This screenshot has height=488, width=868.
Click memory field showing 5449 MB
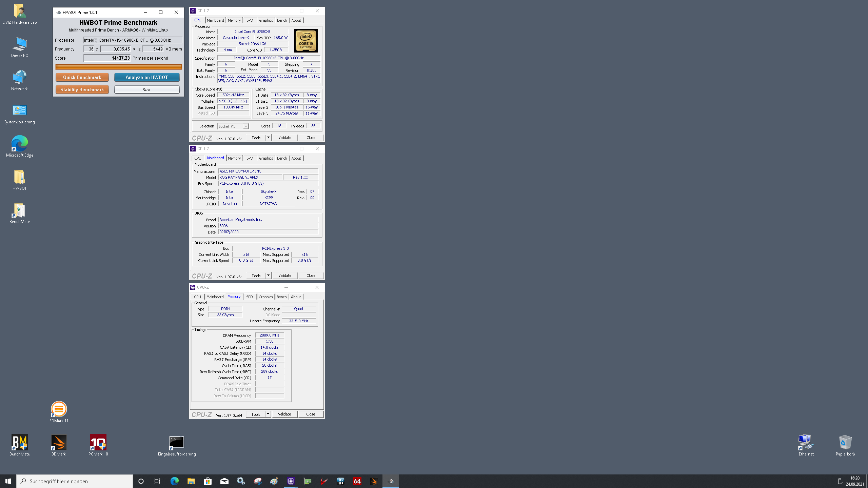click(153, 49)
